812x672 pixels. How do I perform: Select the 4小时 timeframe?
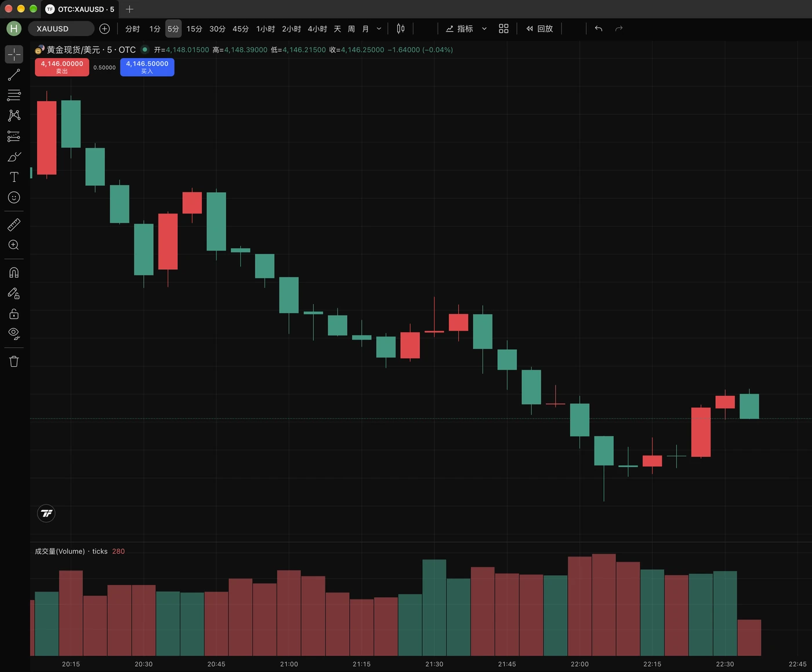[317, 28]
